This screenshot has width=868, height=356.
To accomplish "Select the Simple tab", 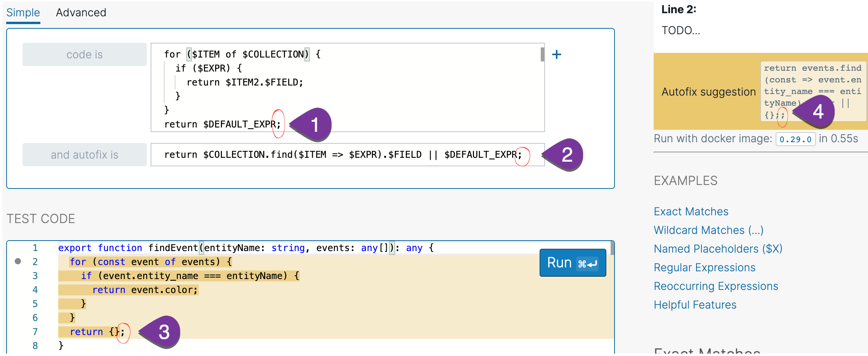I will coord(23,12).
